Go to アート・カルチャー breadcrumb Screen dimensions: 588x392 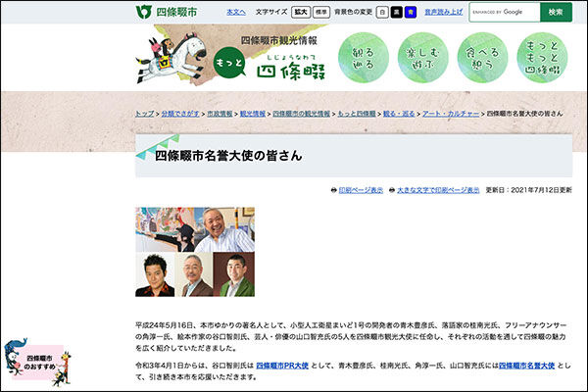(x=451, y=114)
